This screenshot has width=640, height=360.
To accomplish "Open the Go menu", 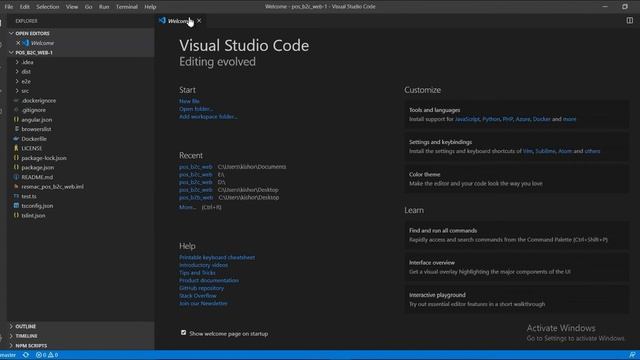I will point(88,7).
